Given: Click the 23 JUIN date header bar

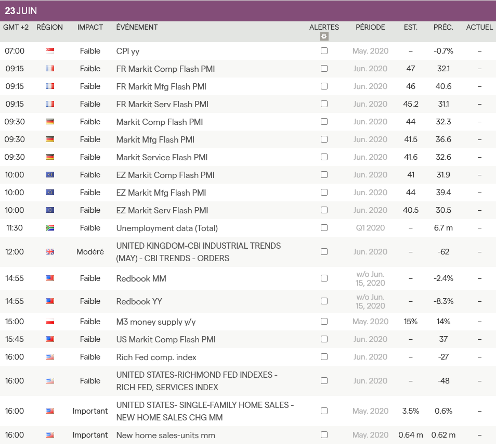Looking at the screenshot, I should click(248, 11).
